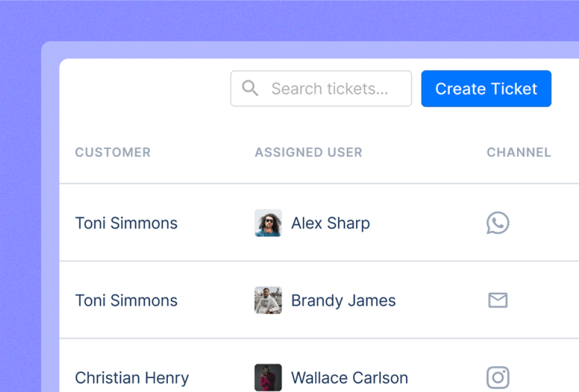Click empty space between Alex Sharp and WhatsApp icon

click(428, 223)
